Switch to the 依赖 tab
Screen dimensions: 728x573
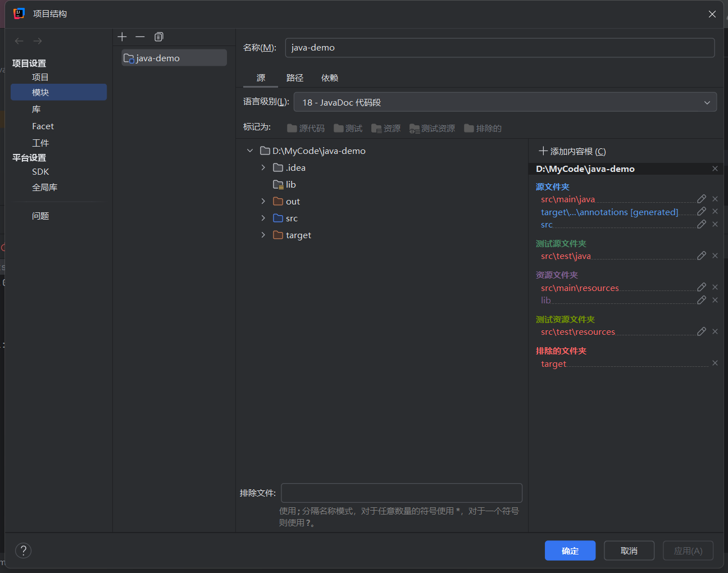(330, 78)
